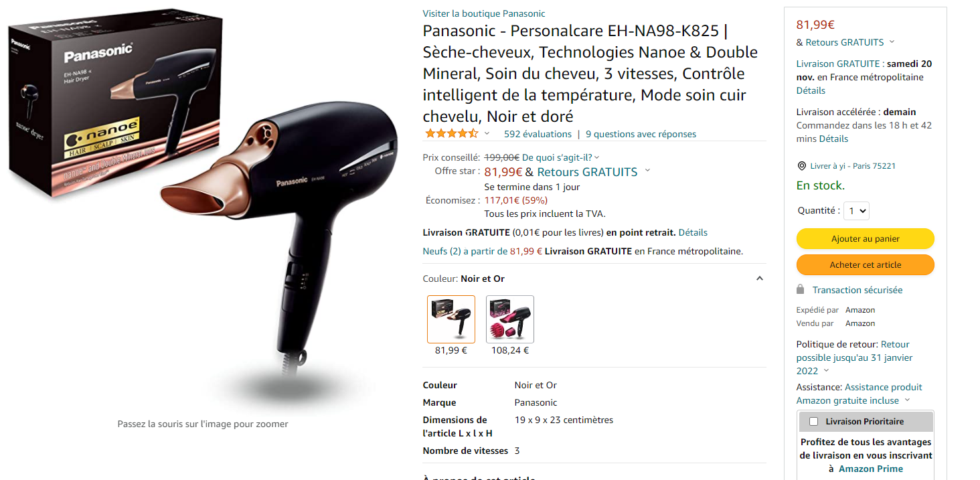The width and height of the screenshot is (980, 480).
Task: Expand the Retours GRATUITS arrow in buy box
Action: [892, 42]
